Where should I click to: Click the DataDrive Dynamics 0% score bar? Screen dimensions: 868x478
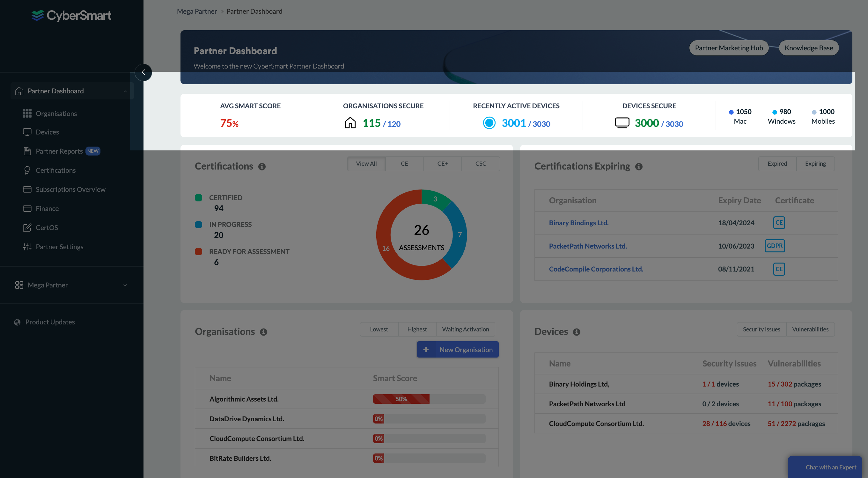tap(429, 419)
